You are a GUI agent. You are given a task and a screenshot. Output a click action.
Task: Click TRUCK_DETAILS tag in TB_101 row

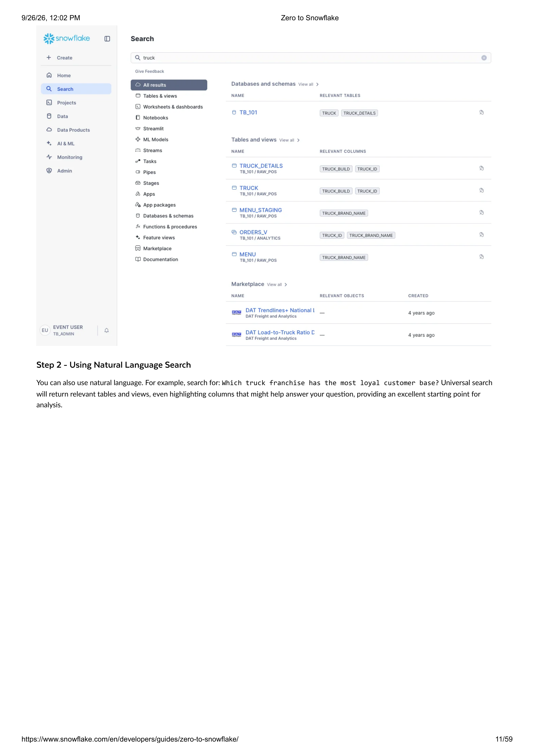click(x=359, y=113)
